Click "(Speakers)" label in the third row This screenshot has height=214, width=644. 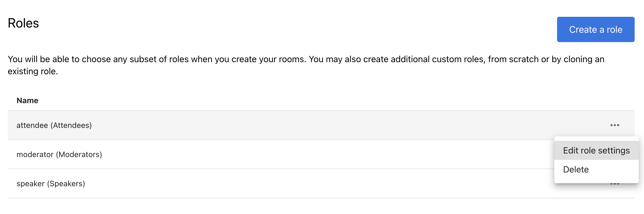(66, 183)
